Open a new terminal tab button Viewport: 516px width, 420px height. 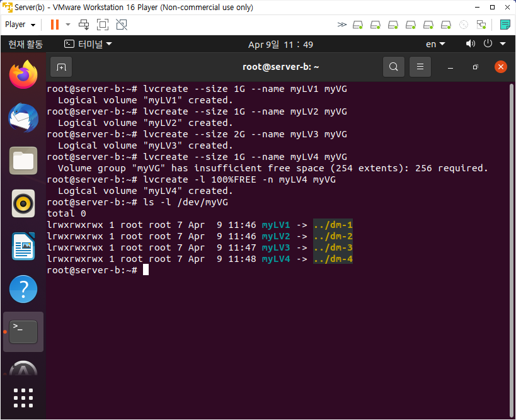tap(61, 67)
